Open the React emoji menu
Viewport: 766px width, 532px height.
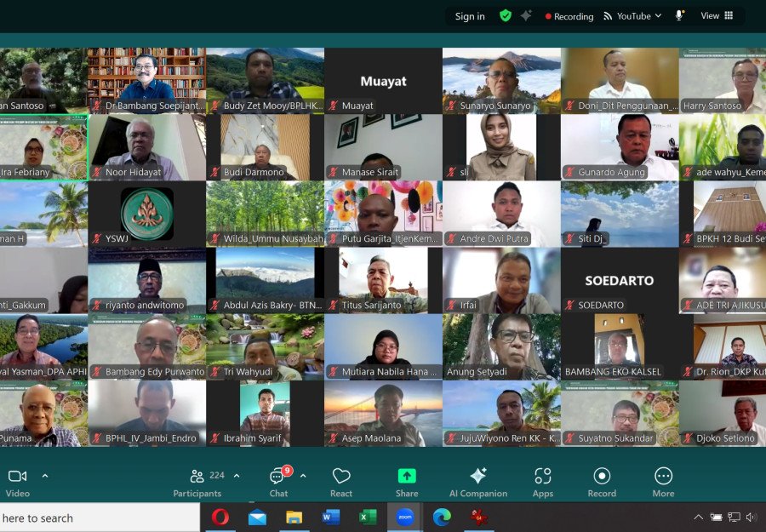(341, 482)
